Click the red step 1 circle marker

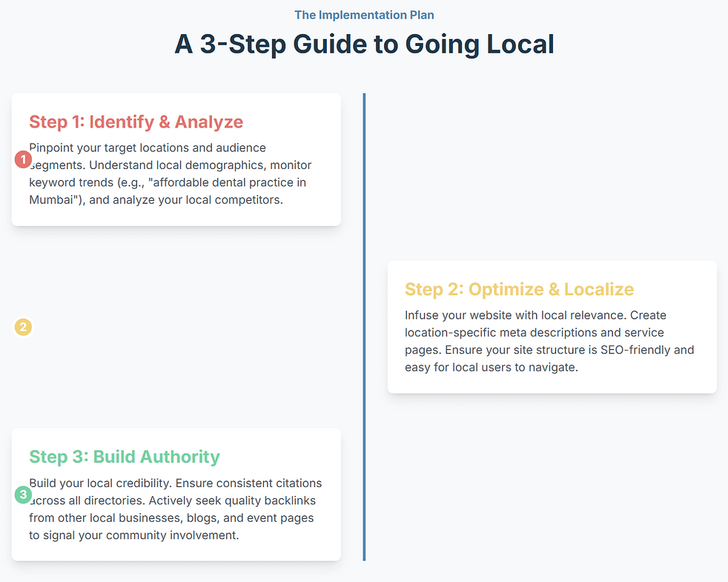point(23,159)
